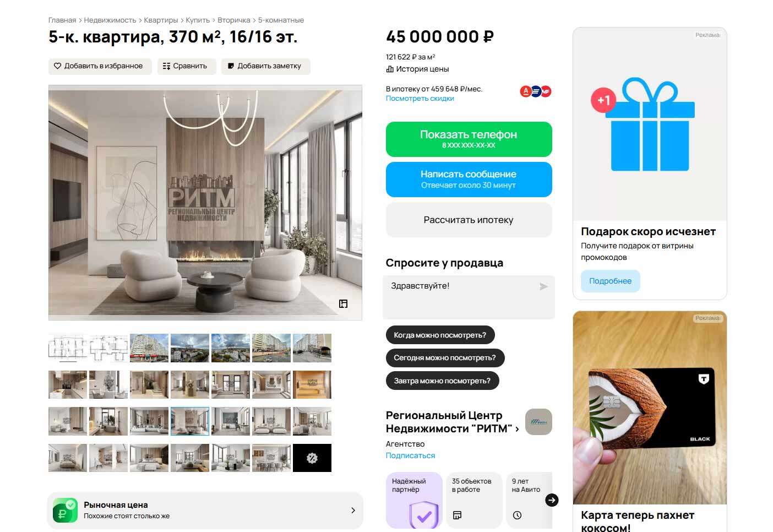The image size is (773, 532).
Task: Click the note icon for Добавить заметку
Action: coord(231,66)
